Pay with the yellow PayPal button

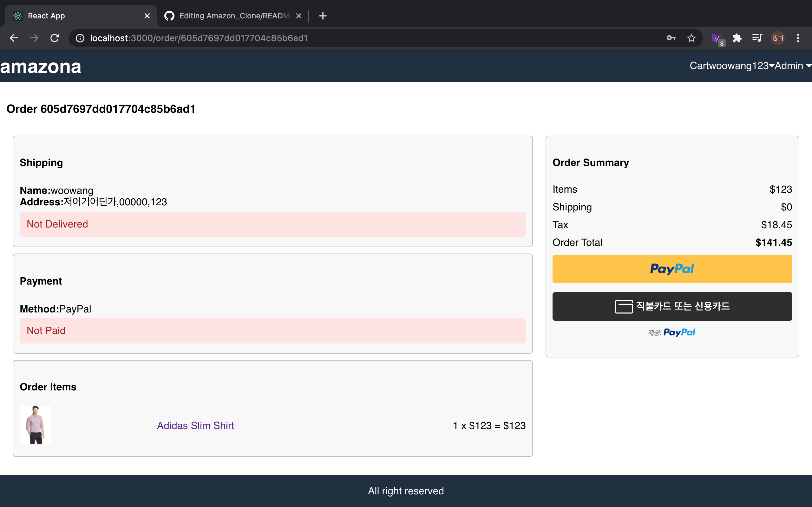672,269
